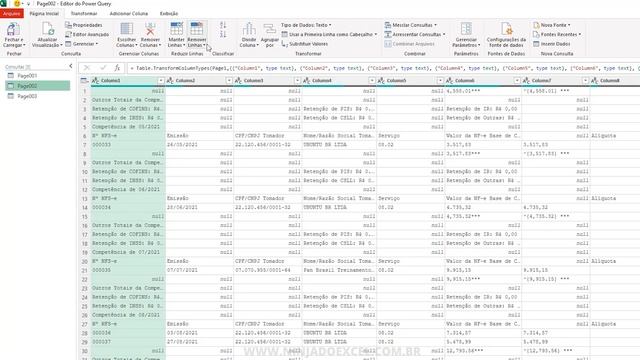Open the Column2 filter dropdown

[229, 81]
